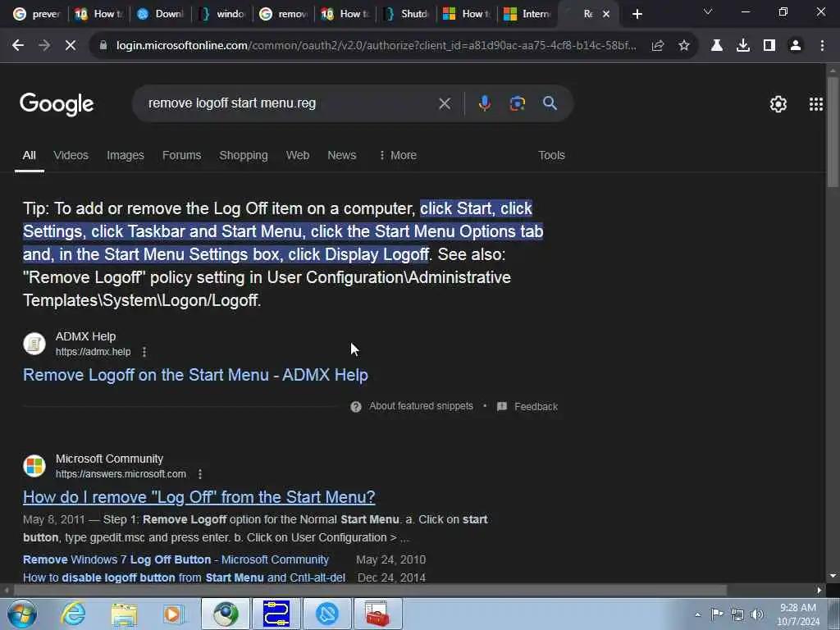Screen dimensions: 840x630
Task: Switch to the 'Downl' browser tab
Action: (x=160, y=14)
